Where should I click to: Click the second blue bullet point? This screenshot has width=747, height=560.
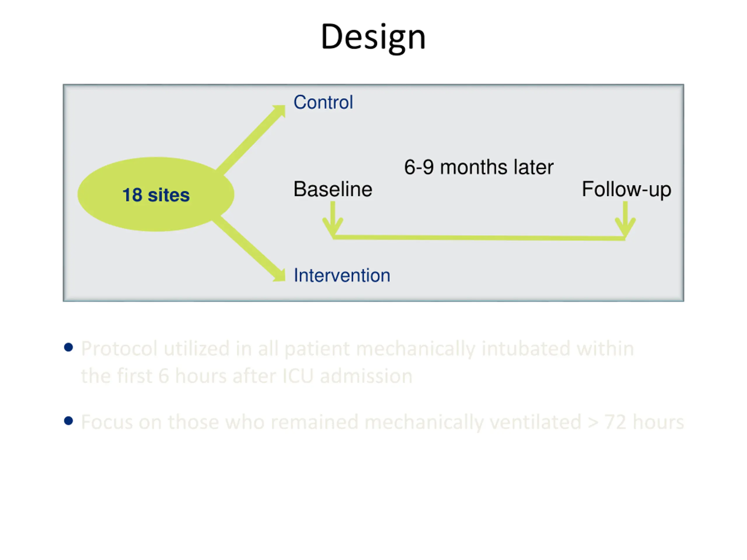[x=69, y=421]
